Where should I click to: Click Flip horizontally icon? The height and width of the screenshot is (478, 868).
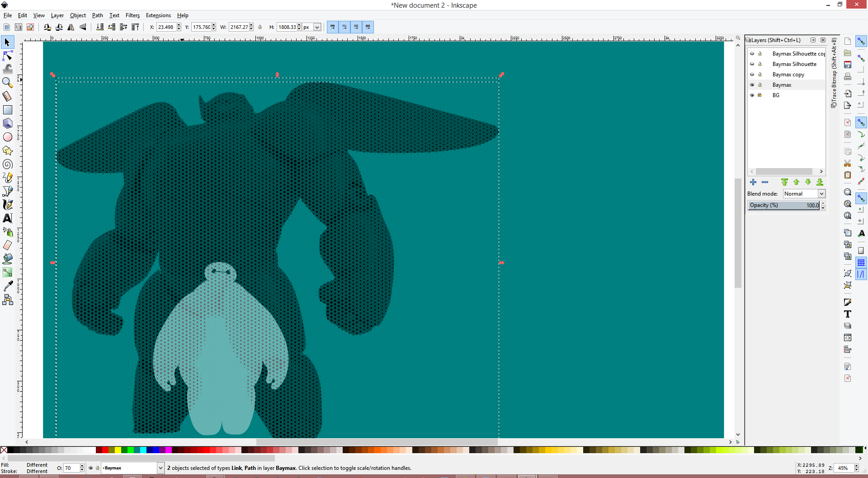click(71, 27)
